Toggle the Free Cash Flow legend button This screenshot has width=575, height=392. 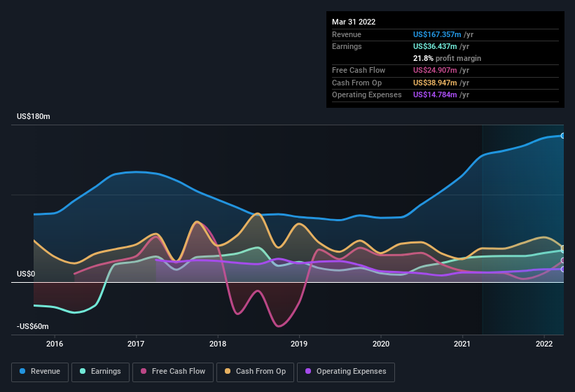[x=173, y=372]
